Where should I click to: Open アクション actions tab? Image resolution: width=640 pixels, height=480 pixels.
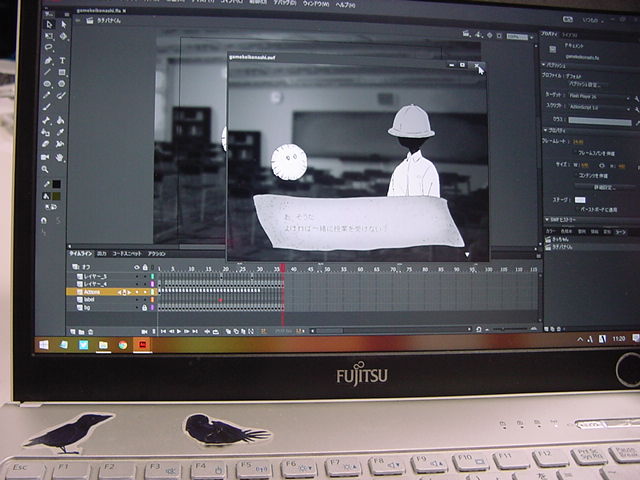(157, 254)
